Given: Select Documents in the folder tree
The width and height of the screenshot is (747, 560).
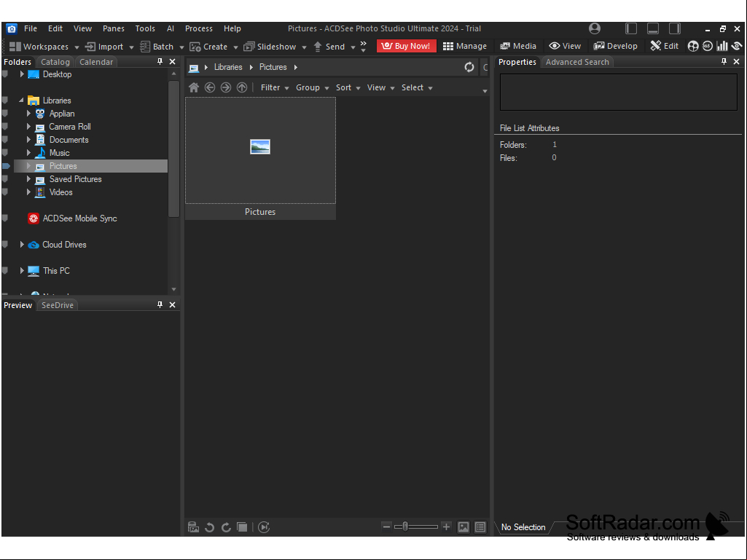Looking at the screenshot, I should (x=69, y=140).
